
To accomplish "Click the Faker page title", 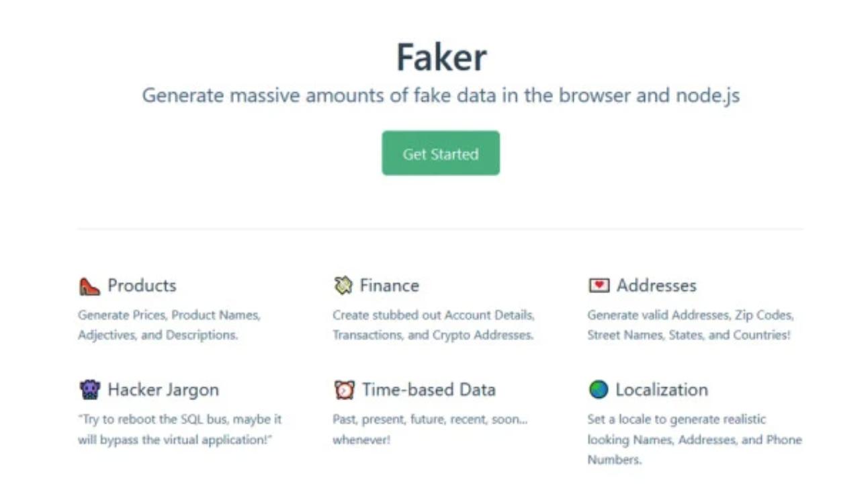I will (440, 57).
